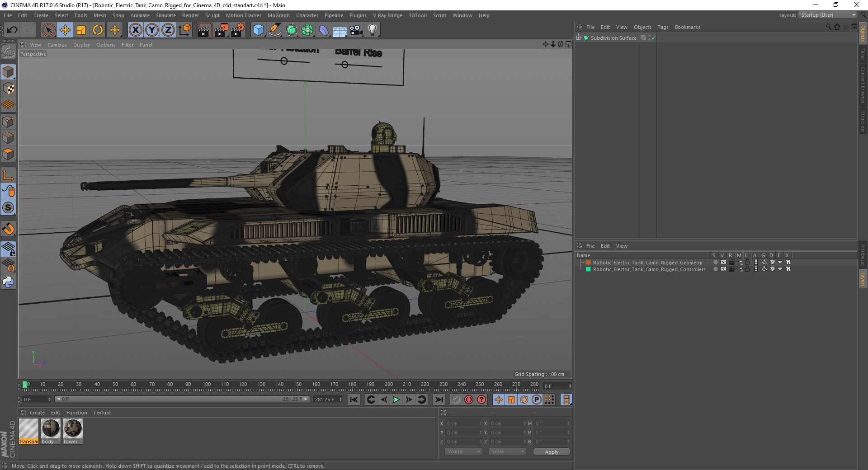The height and width of the screenshot is (470, 868).
Task: Open the Layout dropdown
Action: tap(828, 15)
